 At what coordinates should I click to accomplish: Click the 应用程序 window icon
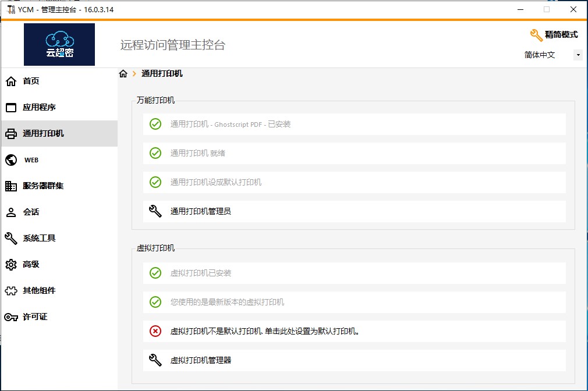11,108
